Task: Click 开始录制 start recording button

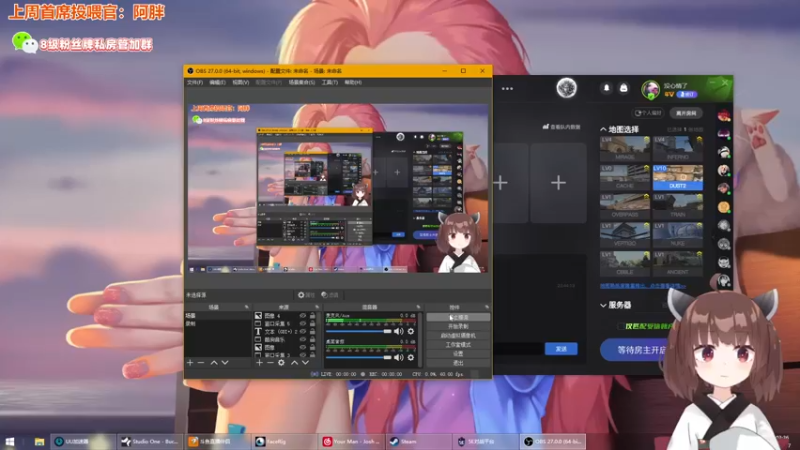Action: (458, 327)
